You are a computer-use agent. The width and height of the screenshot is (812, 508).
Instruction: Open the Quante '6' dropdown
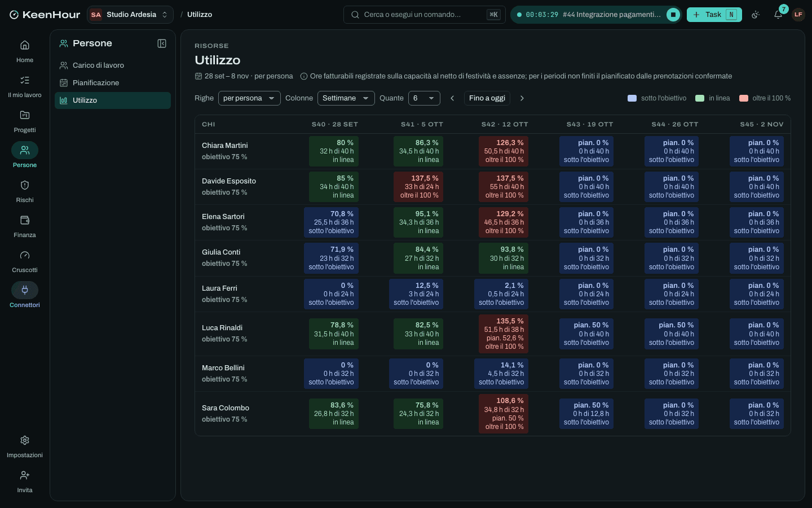tap(424, 98)
